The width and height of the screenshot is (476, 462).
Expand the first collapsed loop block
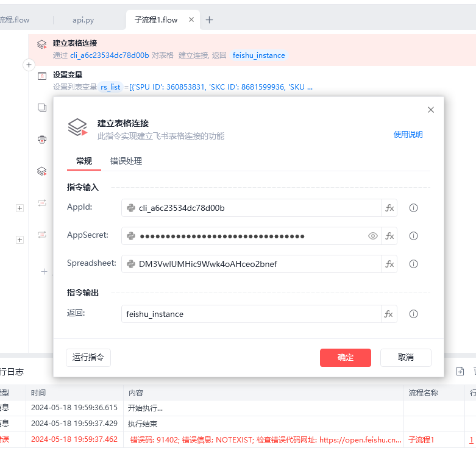point(20,208)
